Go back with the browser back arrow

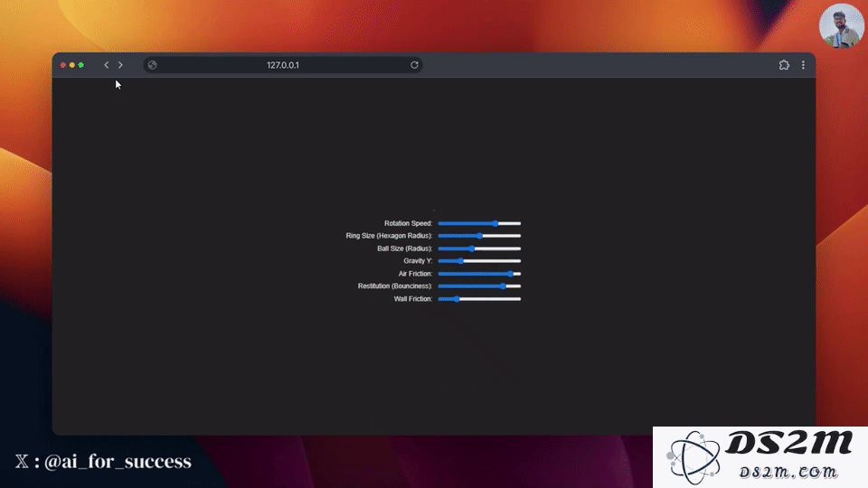(x=107, y=65)
